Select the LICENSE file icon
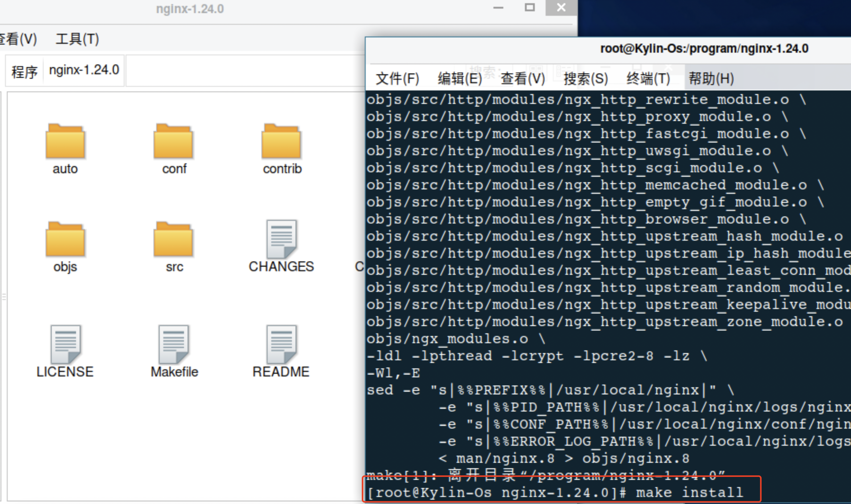Image resolution: width=851 pixels, height=504 pixels. [65, 344]
